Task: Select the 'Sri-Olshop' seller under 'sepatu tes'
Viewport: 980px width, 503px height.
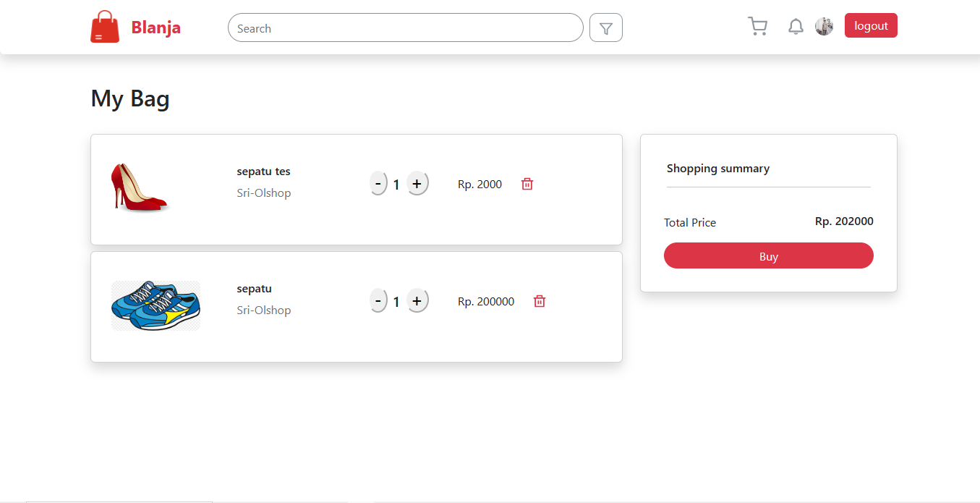Action: tap(263, 193)
